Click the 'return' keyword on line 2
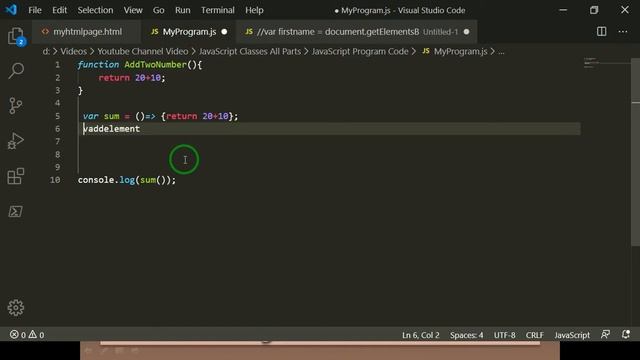 pos(114,78)
